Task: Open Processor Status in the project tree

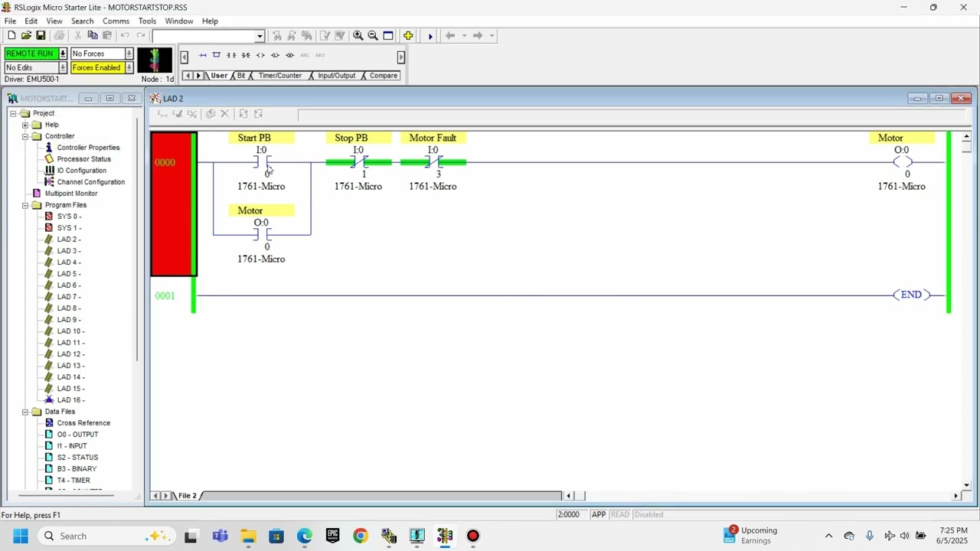Action: 83,159
